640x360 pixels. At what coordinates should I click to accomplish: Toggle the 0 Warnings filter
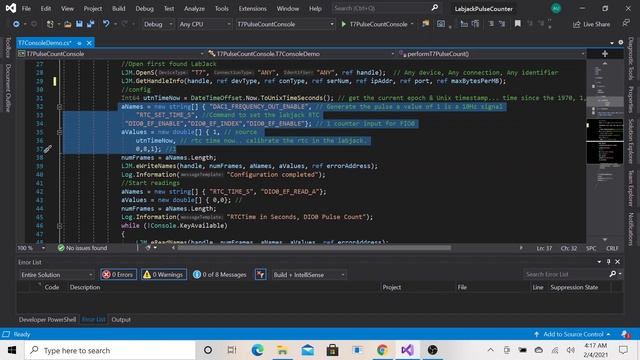coord(164,275)
